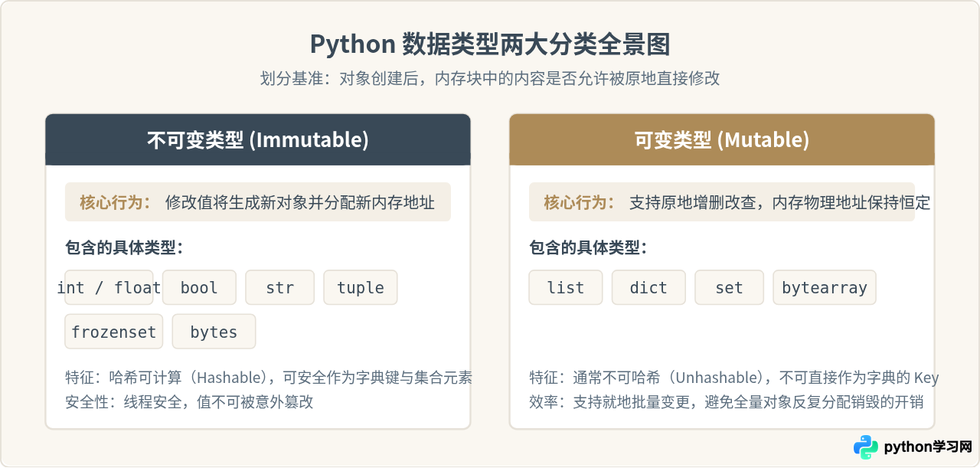The image size is (980, 468).
Task: Click the subtitle starting with '划分基准'
Action: 490,78
